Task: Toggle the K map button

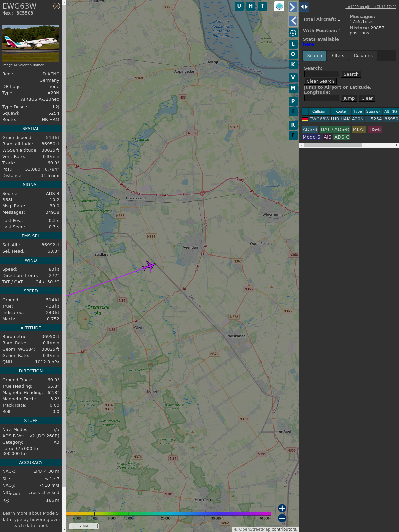Action: pyautogui.click(x=293, y=64)
